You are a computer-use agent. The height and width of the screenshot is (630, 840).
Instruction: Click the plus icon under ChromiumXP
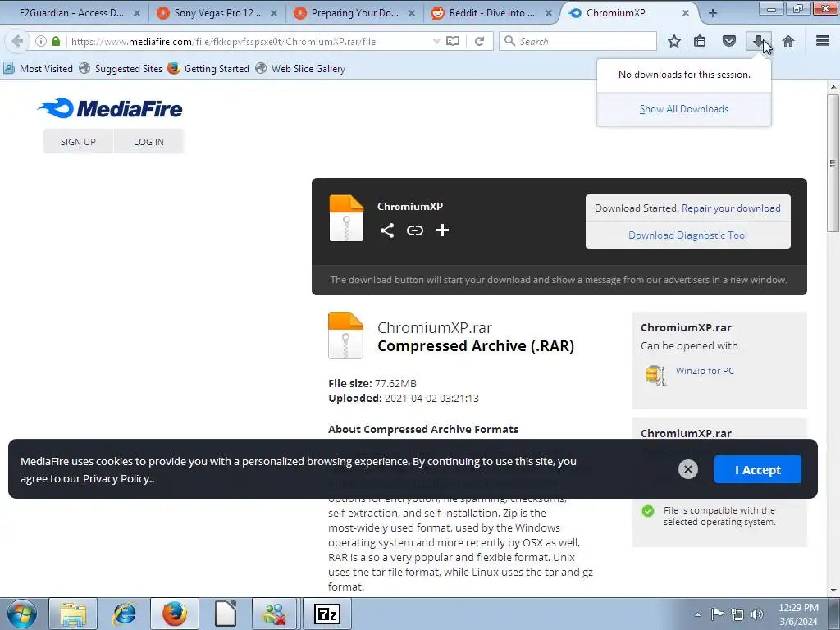[x=442, y=231]
